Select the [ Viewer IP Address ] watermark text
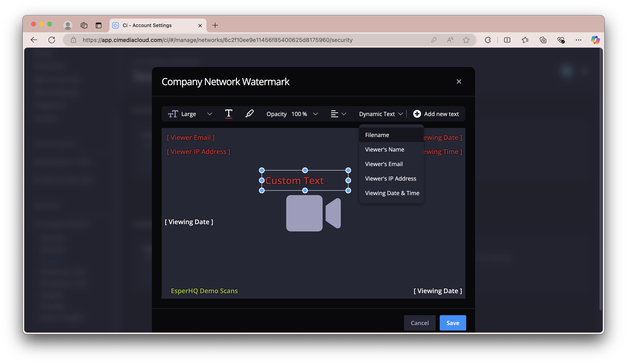 pos(198,152)
